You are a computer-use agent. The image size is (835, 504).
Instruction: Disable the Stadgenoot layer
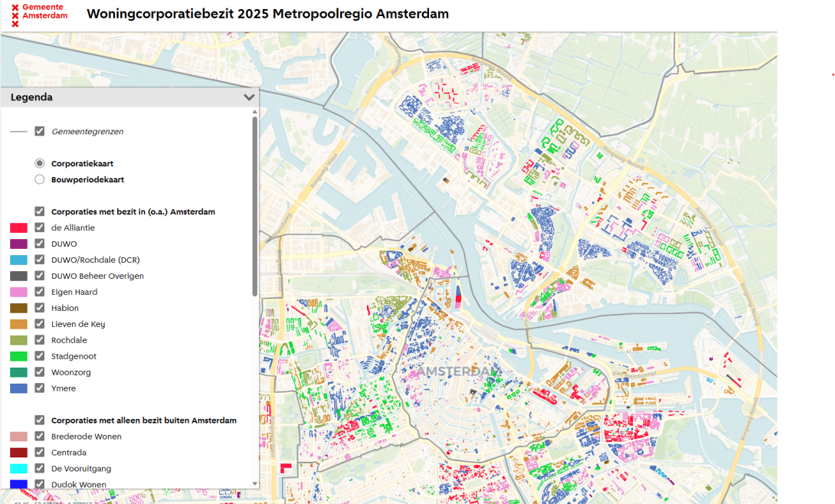point(39,356)
